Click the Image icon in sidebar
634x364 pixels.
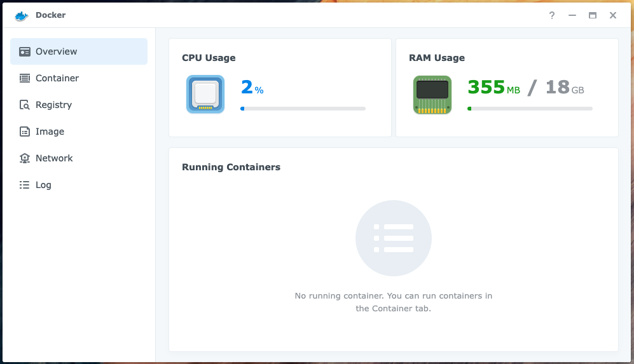click(25, 131)
